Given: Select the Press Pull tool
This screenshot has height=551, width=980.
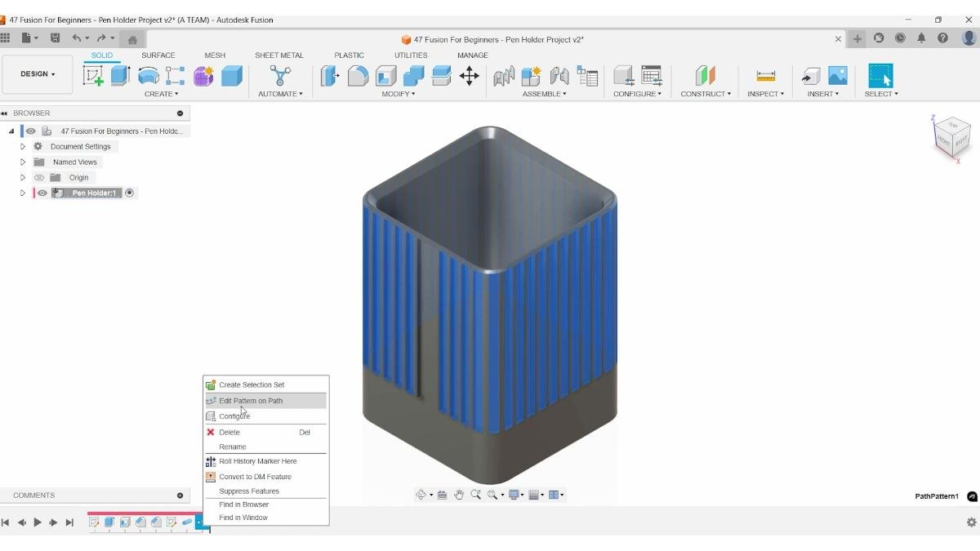Looking at the screenshot, I should (329, 76).
